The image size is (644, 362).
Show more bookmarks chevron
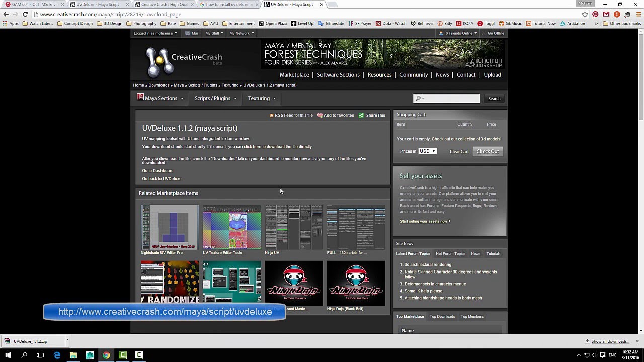[x=596, y=23]
